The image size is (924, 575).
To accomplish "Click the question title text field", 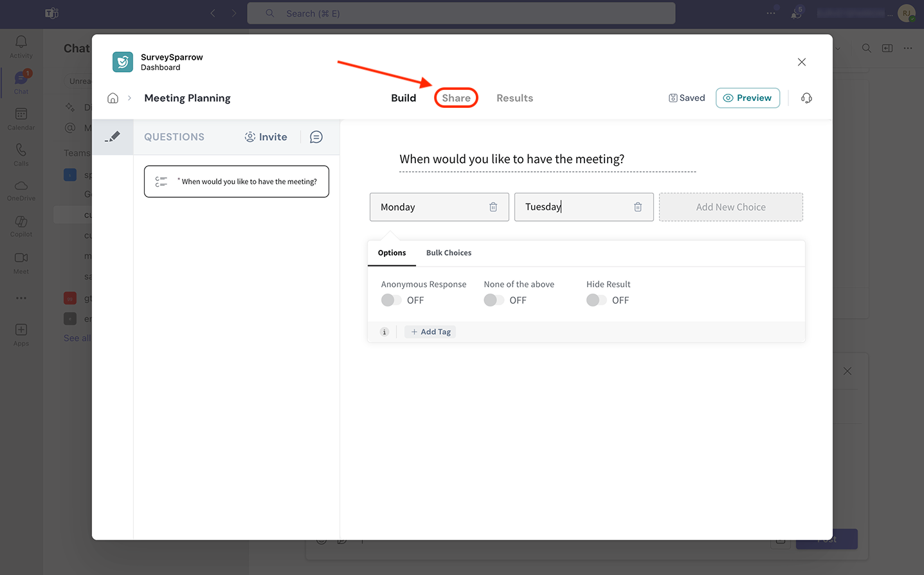I will coord(547,159).
